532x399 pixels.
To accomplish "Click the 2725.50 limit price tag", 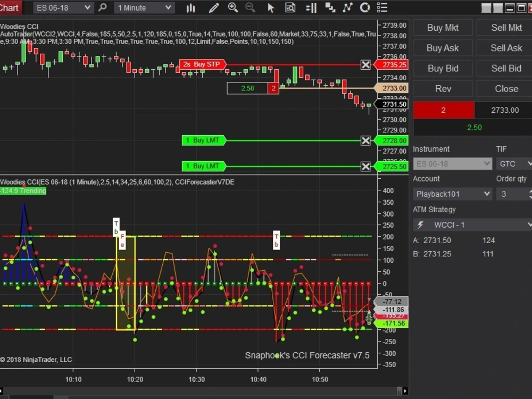I will click(391, 166).
